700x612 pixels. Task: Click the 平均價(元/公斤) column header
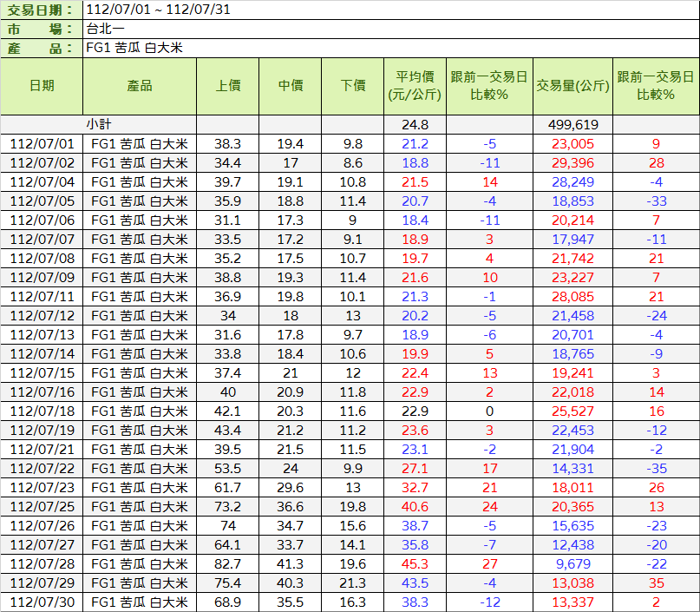pos(415,86)
